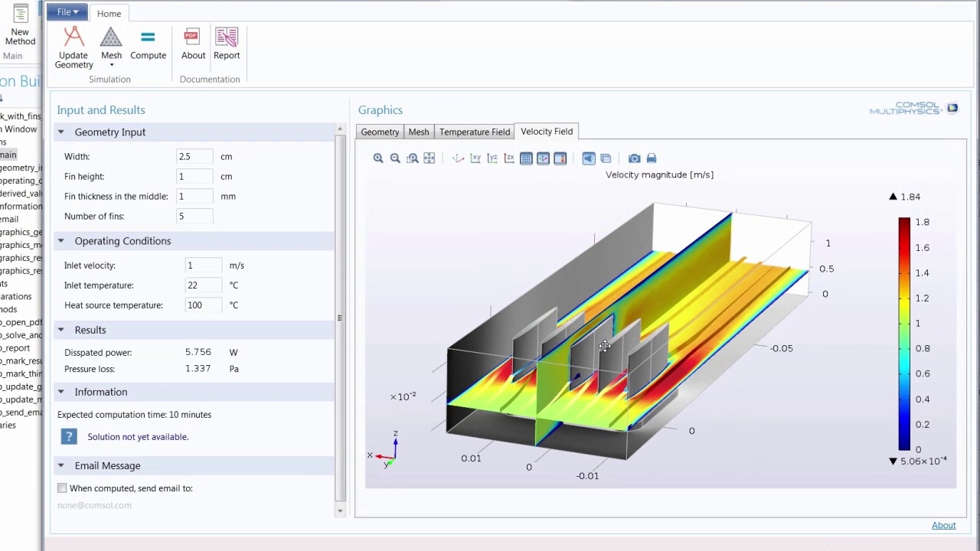Edit the Heat source temperature field
The image size is (980, 551).
204,305
